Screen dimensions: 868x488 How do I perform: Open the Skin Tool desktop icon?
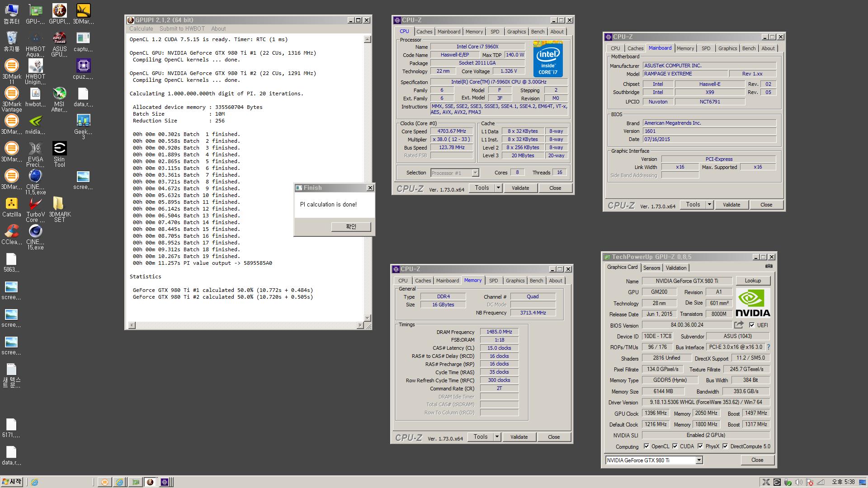coord(59,154)
